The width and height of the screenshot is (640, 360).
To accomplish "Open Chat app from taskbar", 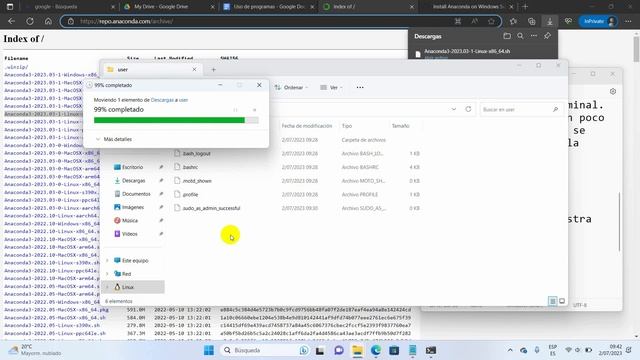I will (339, 350).
